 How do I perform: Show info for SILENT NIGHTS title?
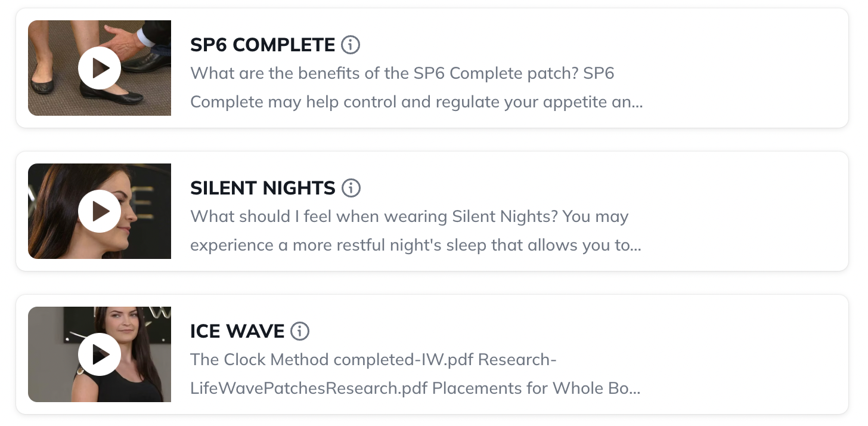(351, 188)
